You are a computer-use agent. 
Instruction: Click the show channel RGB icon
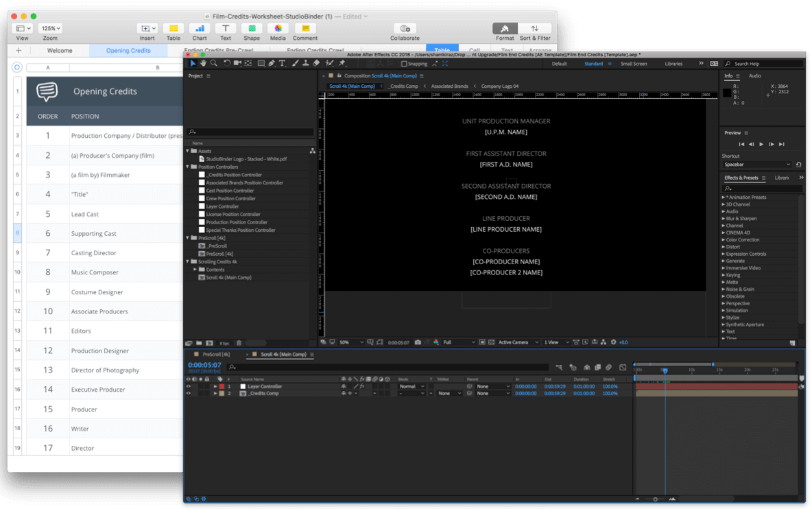[x=436, y=342]
